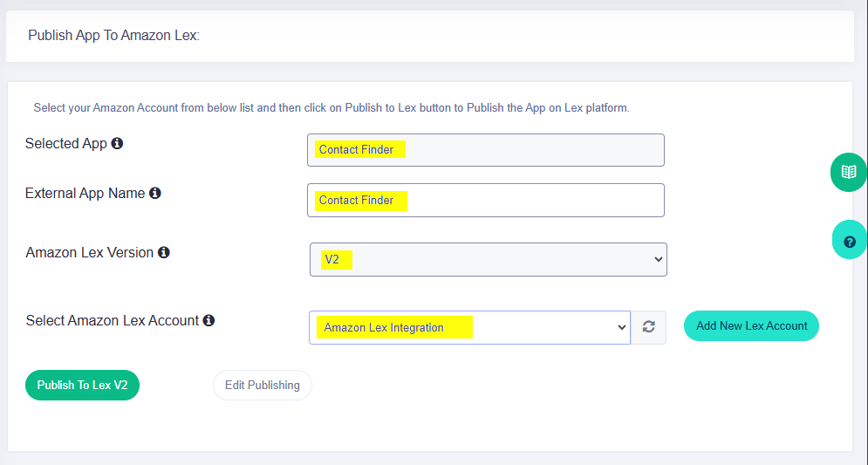868x465 pixels.
Task: Click the info icon beside Selected App
Action: point(117,143)
